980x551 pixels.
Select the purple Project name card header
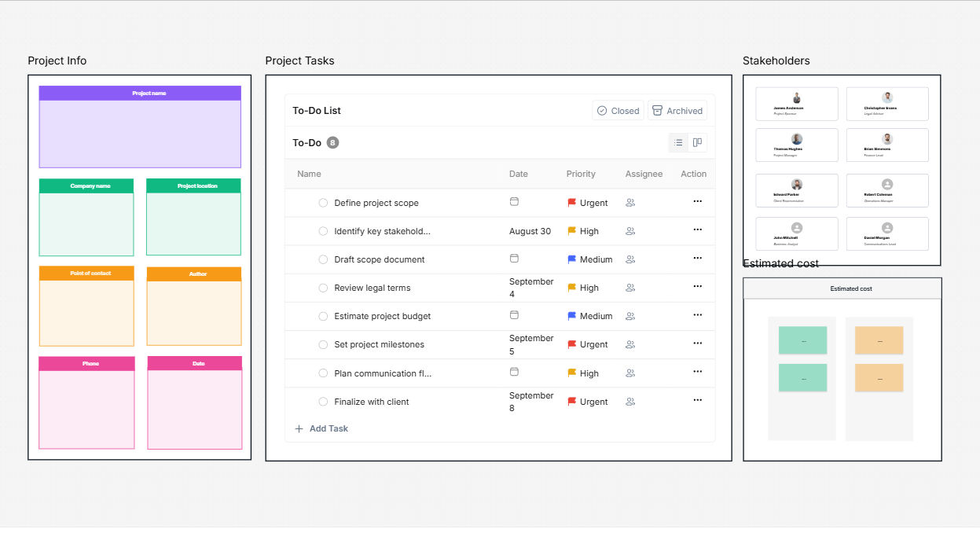tap(140, 93)
